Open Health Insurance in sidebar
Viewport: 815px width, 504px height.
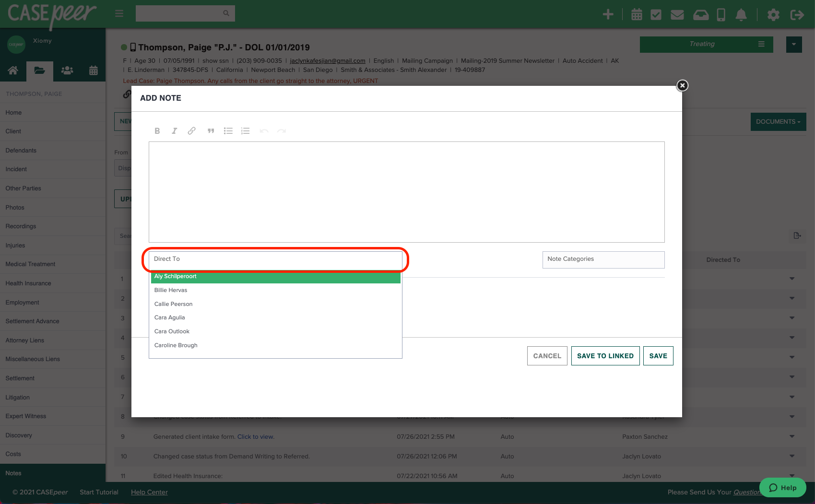tap(53, 283)
